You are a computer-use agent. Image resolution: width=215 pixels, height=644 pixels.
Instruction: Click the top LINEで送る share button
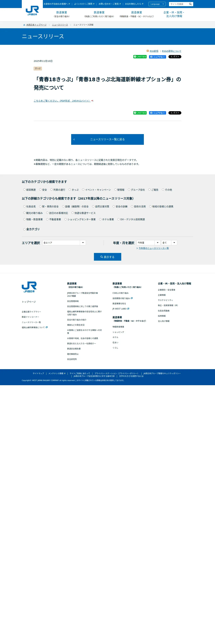(x=140, y=57)
